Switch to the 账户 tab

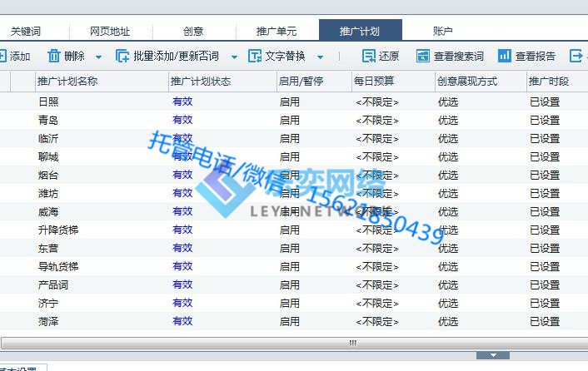(442, 31)
